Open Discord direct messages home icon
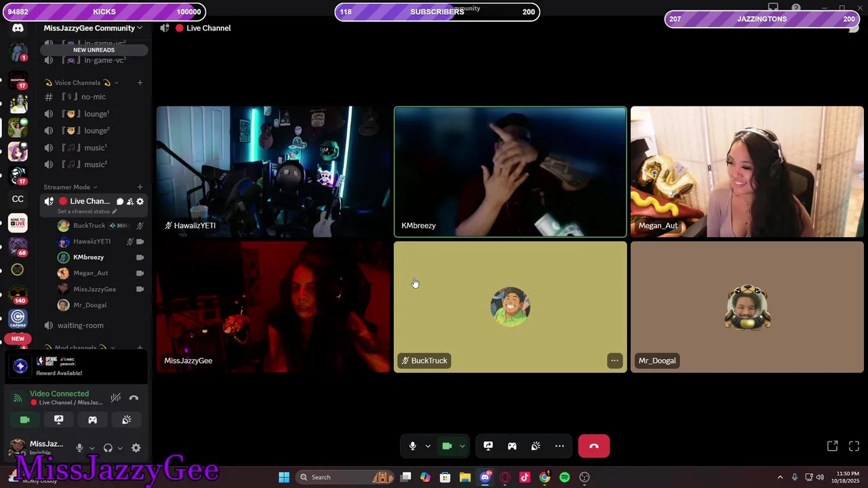This screenshot has height=488, width=868. point(18,28)
